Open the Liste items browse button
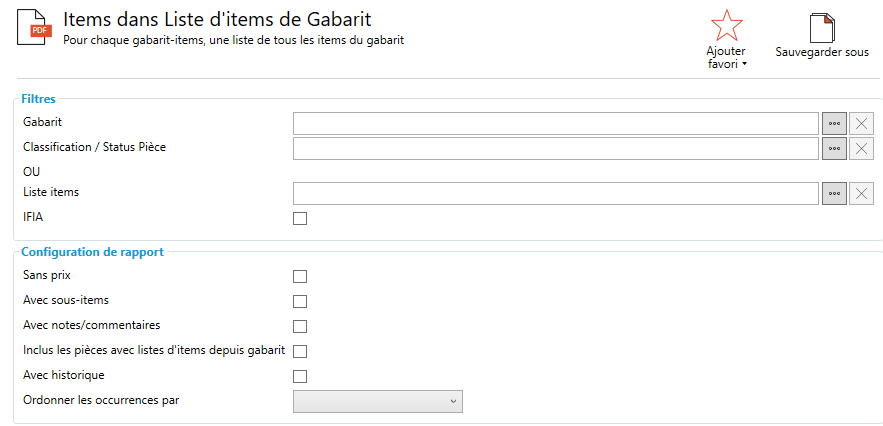 (x=834, y=193)
